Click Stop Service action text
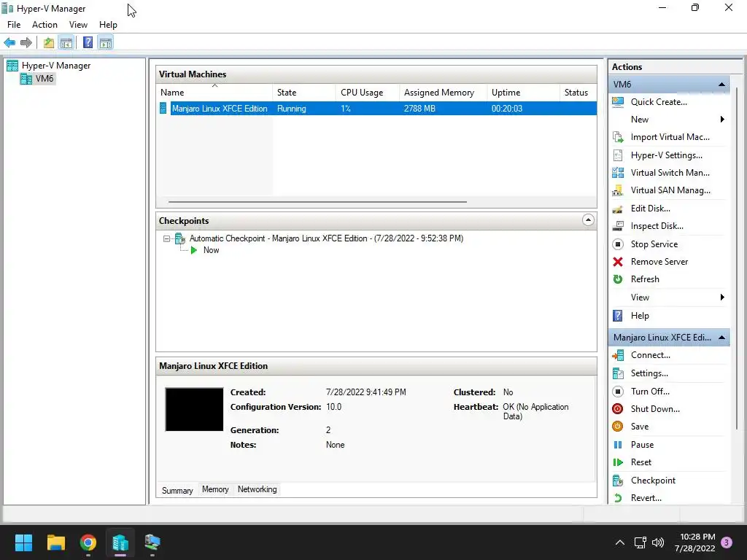 pyautogui.click(x=654, y=244)
